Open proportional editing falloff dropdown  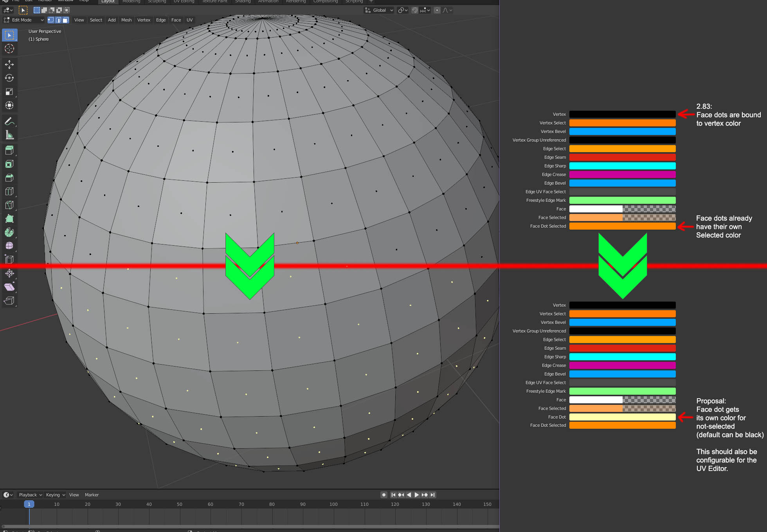(448, 10)
